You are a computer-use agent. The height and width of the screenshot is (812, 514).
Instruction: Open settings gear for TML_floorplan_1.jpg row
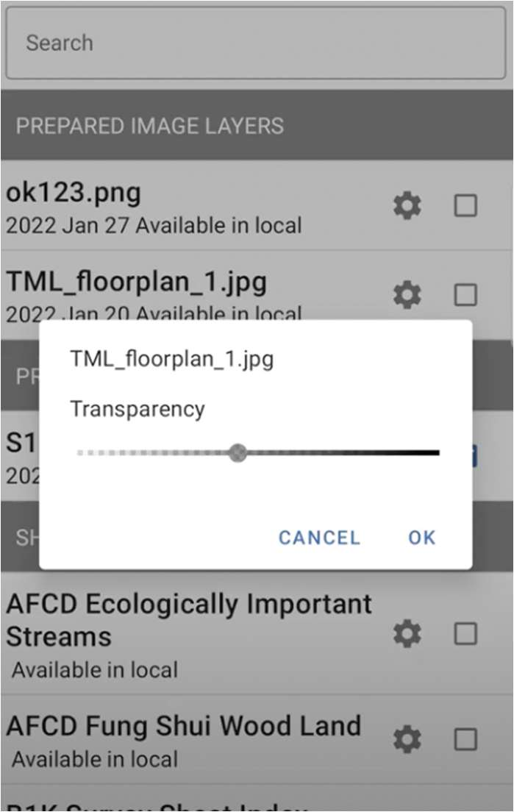click(407, 295)
